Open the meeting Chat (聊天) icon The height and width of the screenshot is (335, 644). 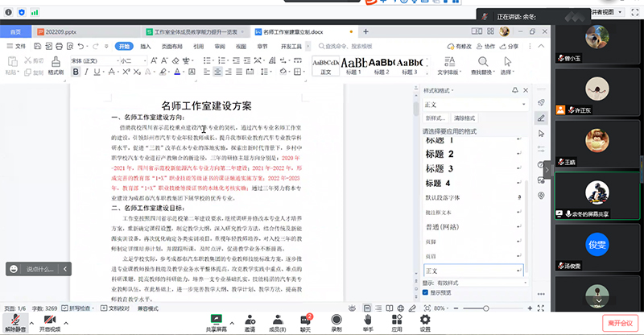click(x=305, y=321)
